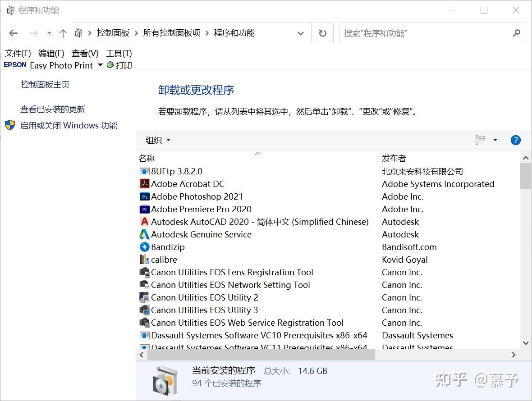Click the green EPSON print icon

[110, 65]
